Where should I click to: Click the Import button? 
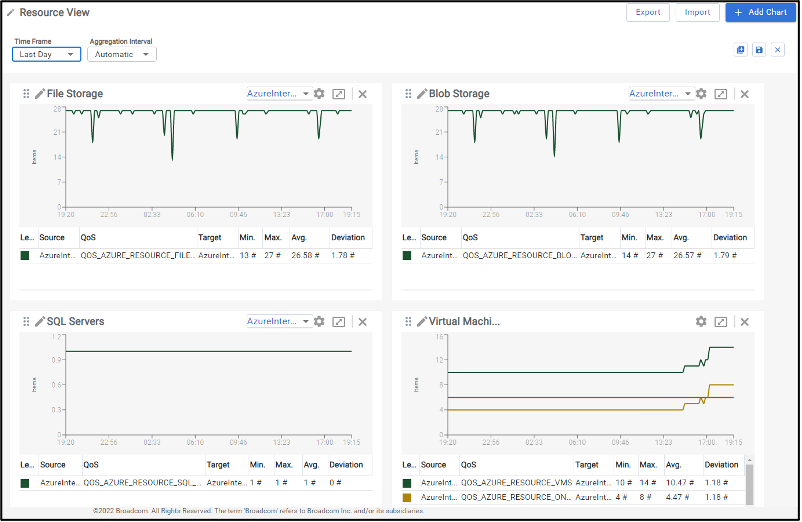click(x=697, y=13)
